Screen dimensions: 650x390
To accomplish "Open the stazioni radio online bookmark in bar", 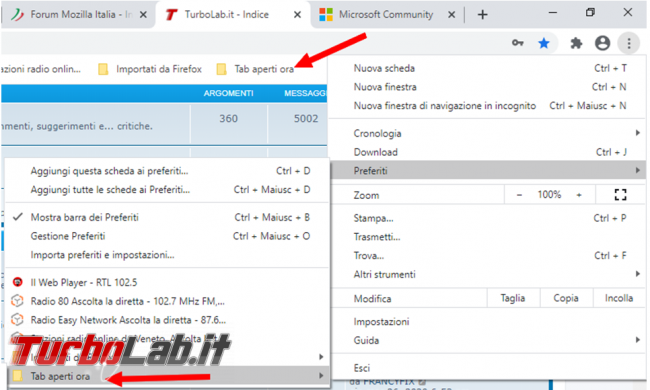I will tap(41, 69).
